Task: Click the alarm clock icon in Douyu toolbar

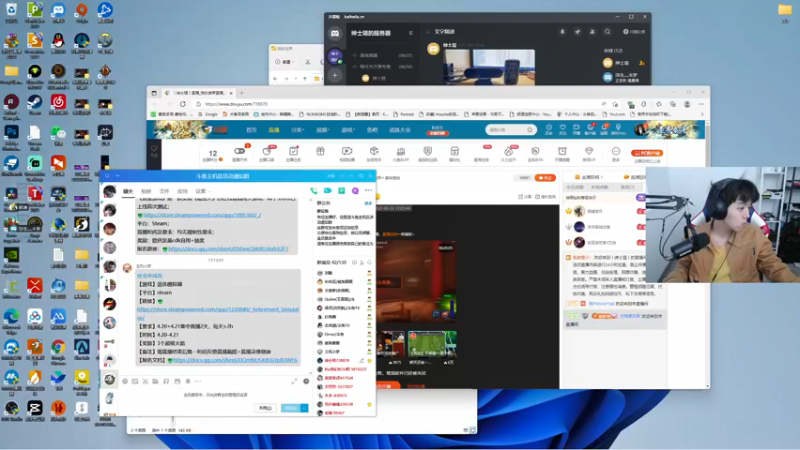Action: click(562, 152)
